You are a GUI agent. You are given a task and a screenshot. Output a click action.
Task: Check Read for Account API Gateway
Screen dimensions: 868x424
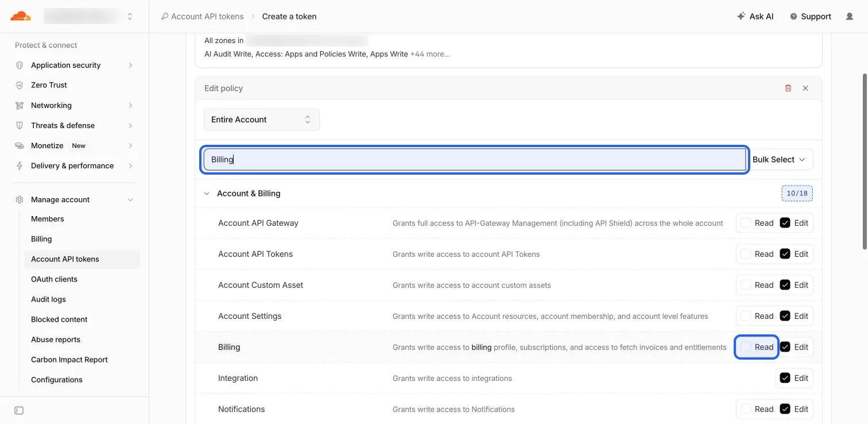tap(746, 223)
